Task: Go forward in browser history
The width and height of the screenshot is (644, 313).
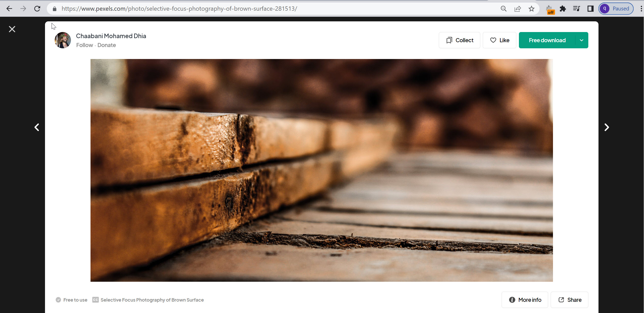Action: (x=23, y=9)
